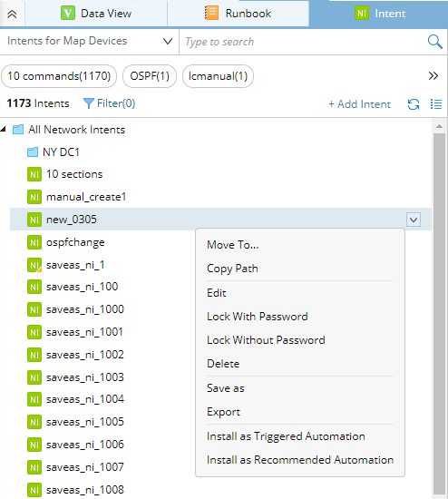Click the saveas_ni_1 intent icon
448x499 pixels.
pos(34,265)
